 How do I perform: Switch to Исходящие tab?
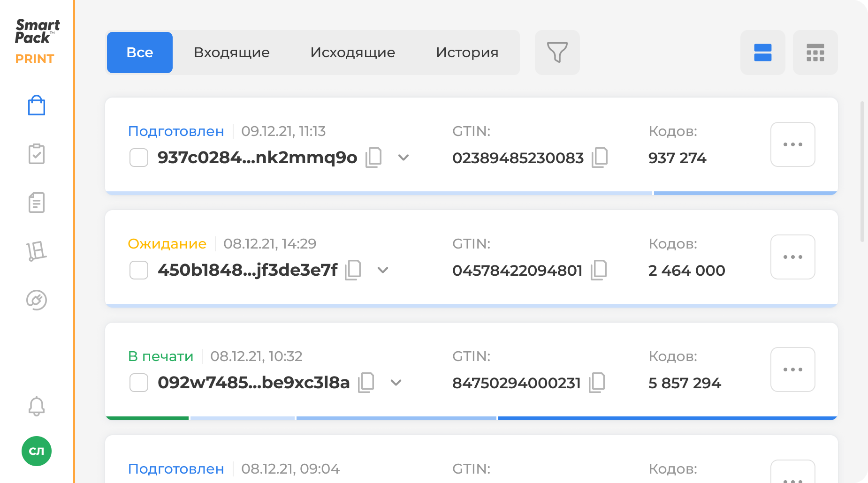point(353,53)
